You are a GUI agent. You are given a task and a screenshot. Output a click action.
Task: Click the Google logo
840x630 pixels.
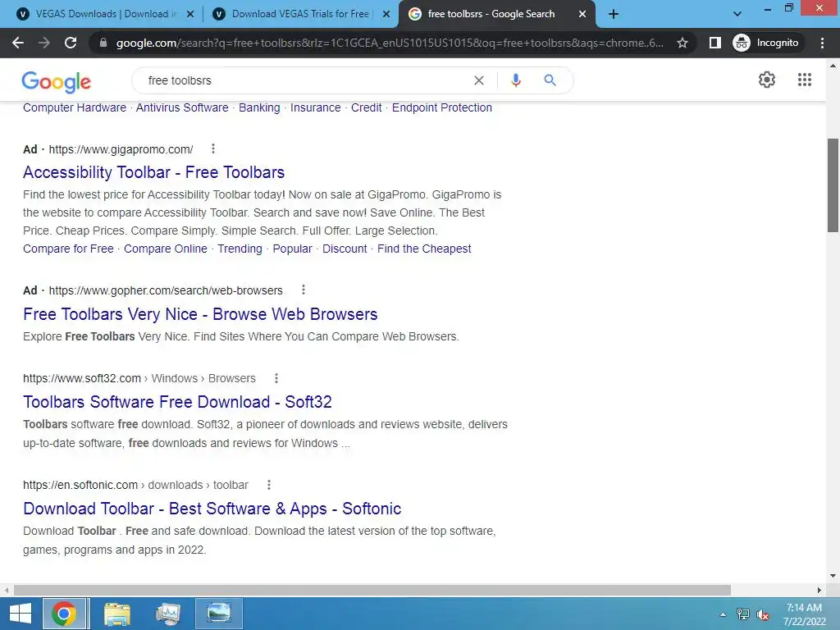(x=57, y=81)
